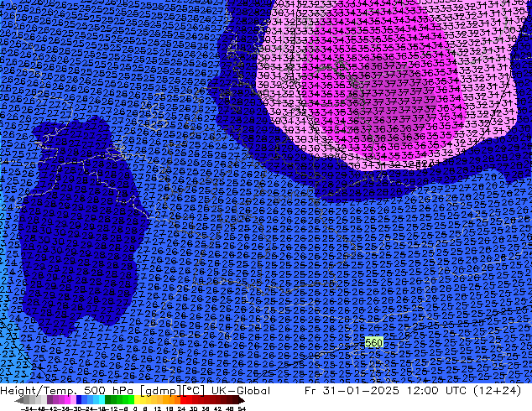Click the bright yellow legend swatch at 0
532x411 pixels.
pyautogui.click(x=137, y=399)
